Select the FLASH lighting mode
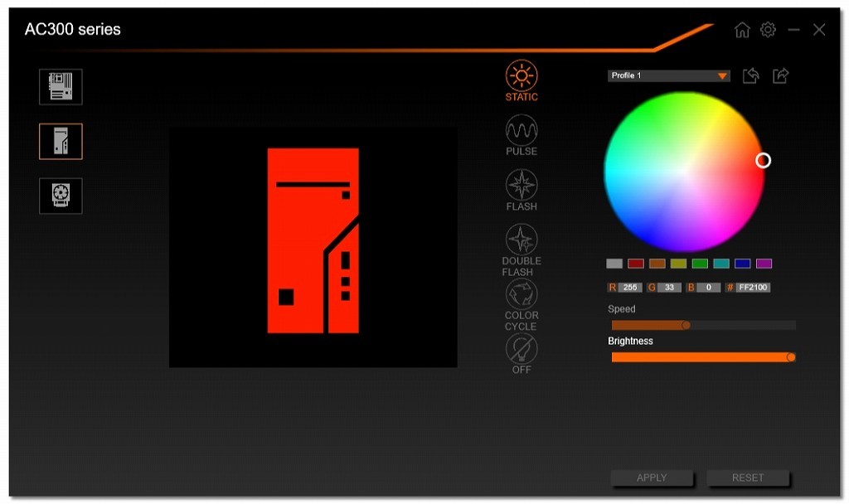This screenshot has width=849, height=504. click(x=522, y=190)
